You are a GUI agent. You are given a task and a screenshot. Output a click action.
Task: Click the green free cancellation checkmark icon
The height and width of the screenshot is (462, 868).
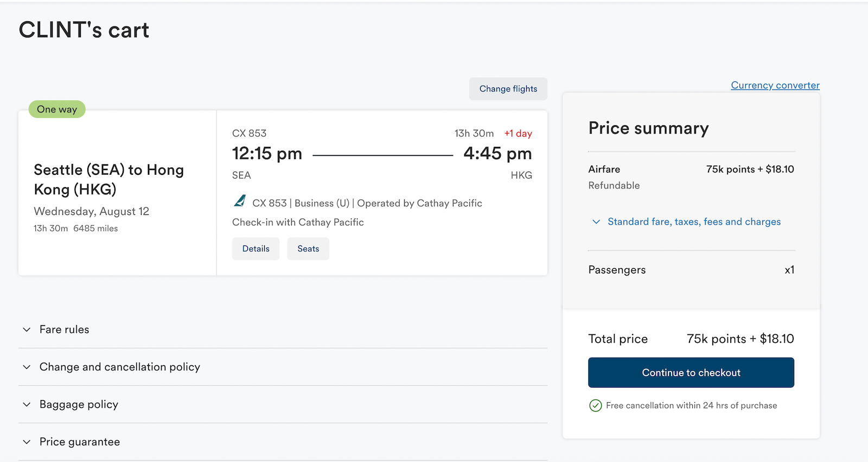[595, 406]
